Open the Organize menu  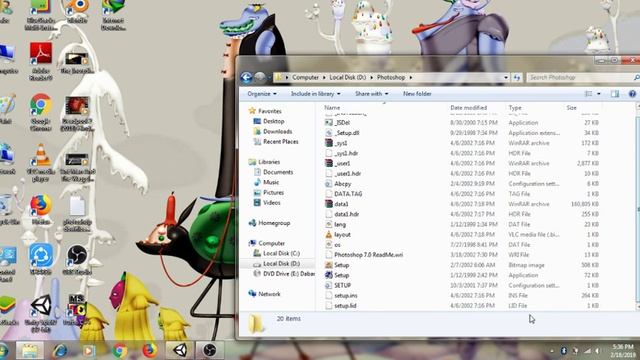(262, 94)
